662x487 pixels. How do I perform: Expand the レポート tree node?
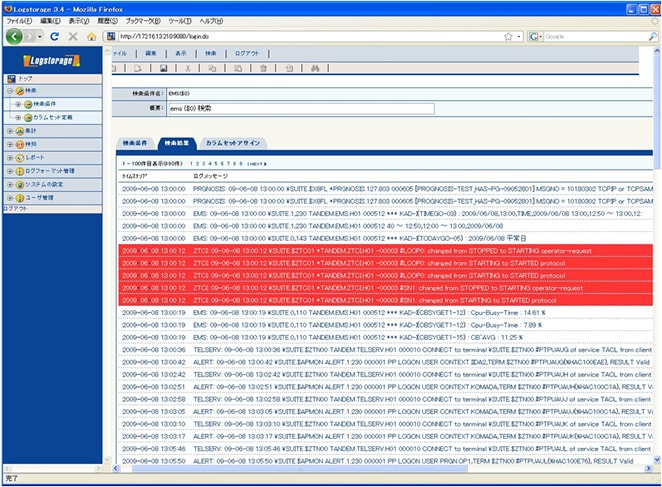9,157
